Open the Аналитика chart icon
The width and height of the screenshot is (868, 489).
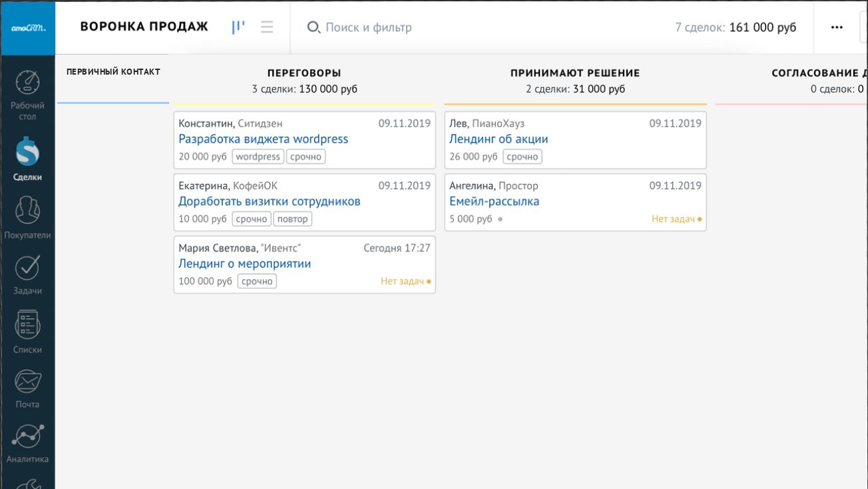tap(27, 436)
